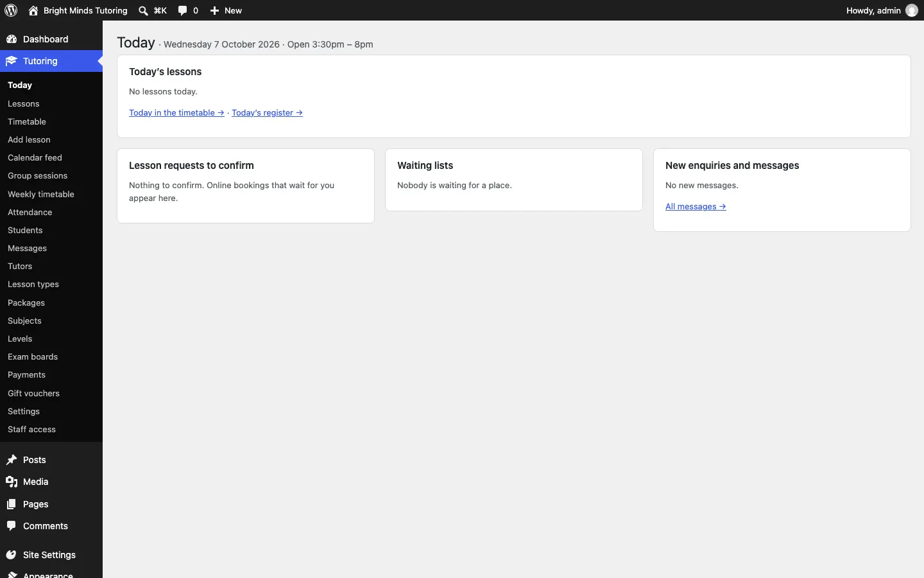View All messages link

(x=696, y=206)
